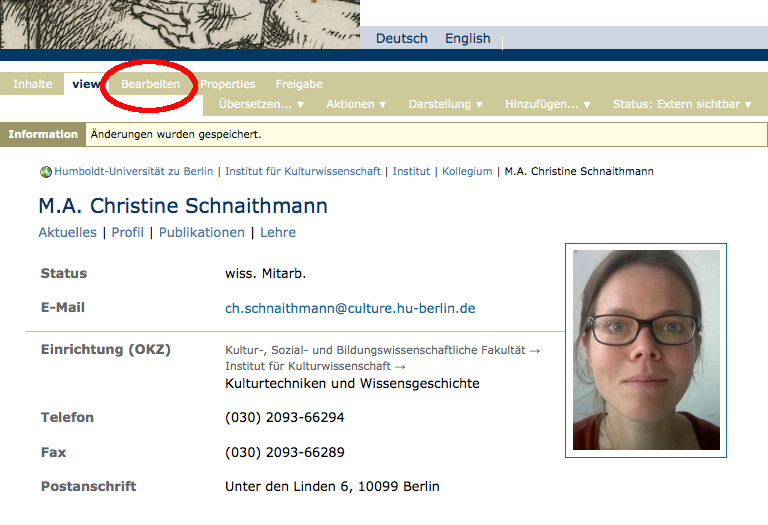Click the ch.schnaithmann@culture.hu-berlin.de email link
The width and height of the screenshot is (768, 525).
[350, 309]
